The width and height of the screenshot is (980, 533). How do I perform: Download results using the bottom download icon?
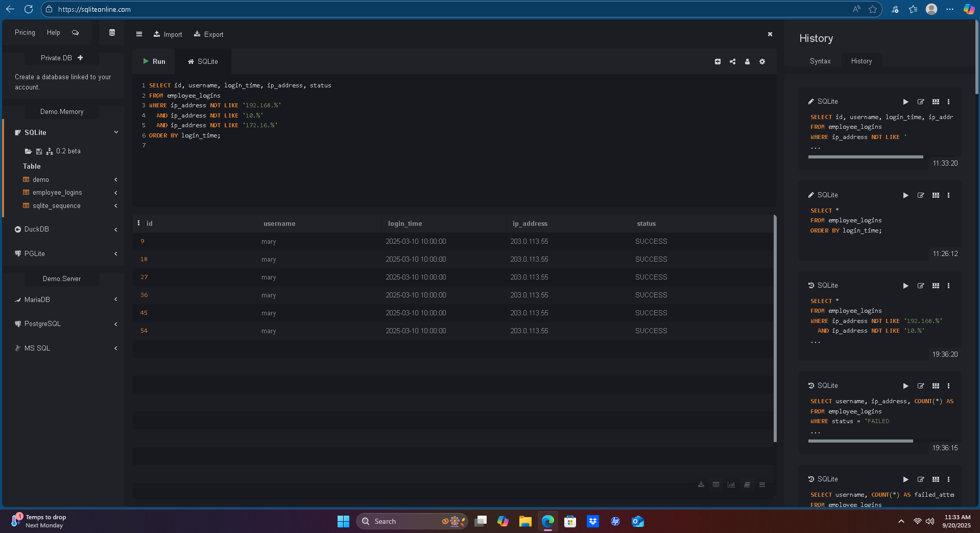point(701,484)
